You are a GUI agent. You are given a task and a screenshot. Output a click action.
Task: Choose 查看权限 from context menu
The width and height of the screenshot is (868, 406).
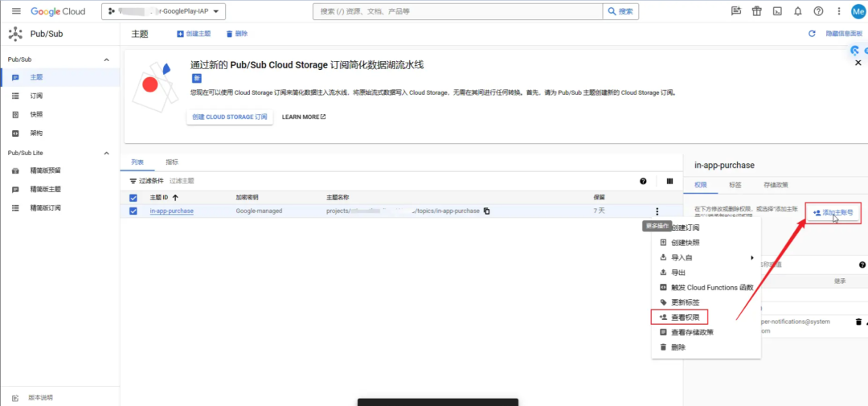pyautogui.click(x=707, y=318)
